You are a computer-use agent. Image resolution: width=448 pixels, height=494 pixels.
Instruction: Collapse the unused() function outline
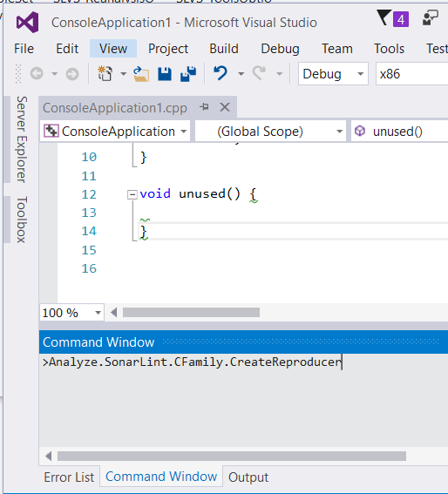[x=132, y=194]
